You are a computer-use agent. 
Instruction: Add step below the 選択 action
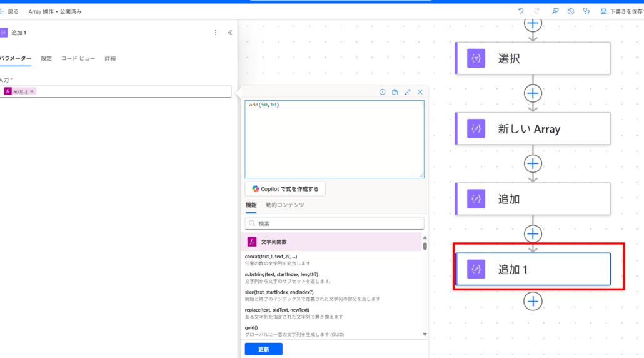[533, 93]
